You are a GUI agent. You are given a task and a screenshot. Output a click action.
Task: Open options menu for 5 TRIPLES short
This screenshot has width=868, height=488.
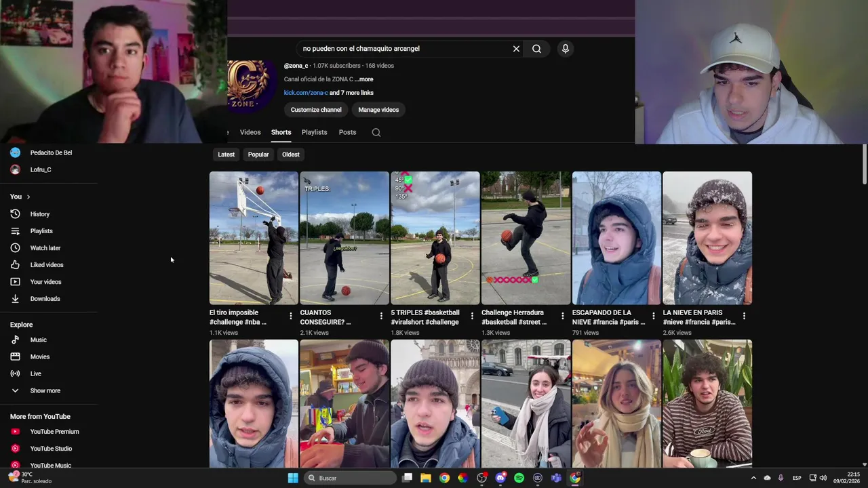coord(472,317)
